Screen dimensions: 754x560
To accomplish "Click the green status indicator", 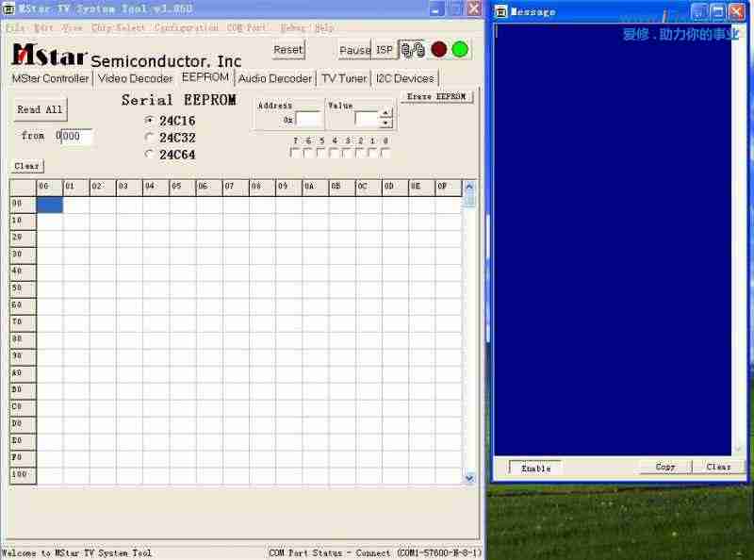I will click(460, 49).
